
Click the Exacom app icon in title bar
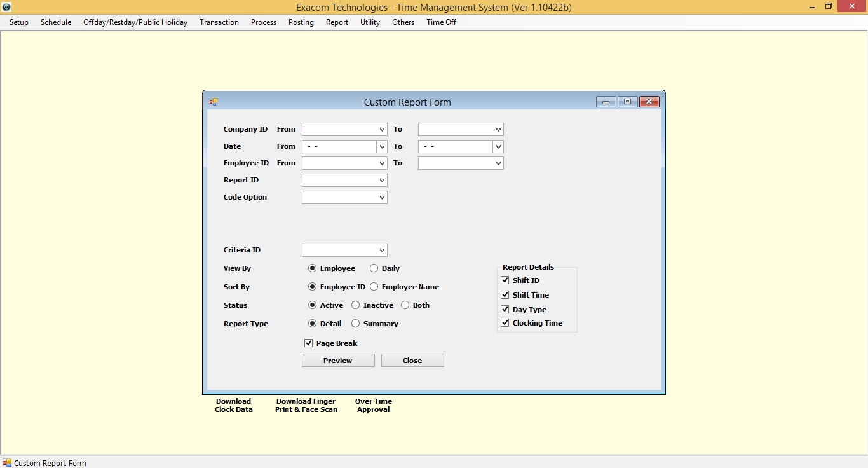(x=6, y=7)
